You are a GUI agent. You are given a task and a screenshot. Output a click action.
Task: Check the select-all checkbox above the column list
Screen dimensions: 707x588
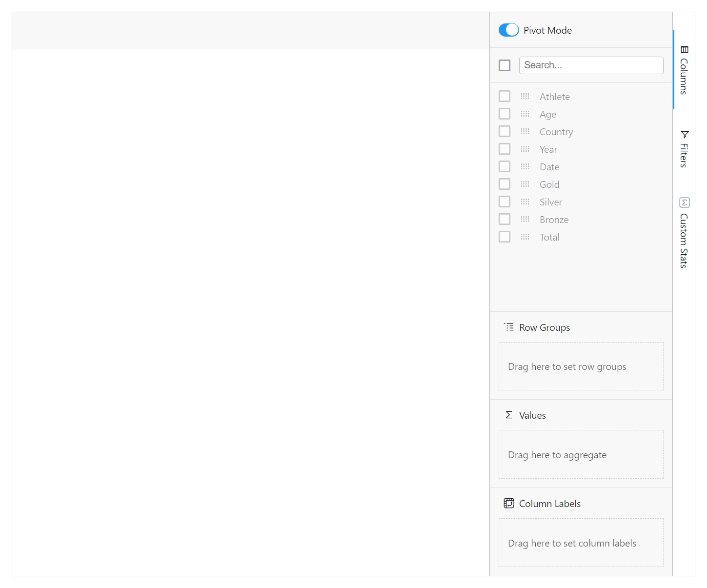pyautogui.click(x=505, y=65)
